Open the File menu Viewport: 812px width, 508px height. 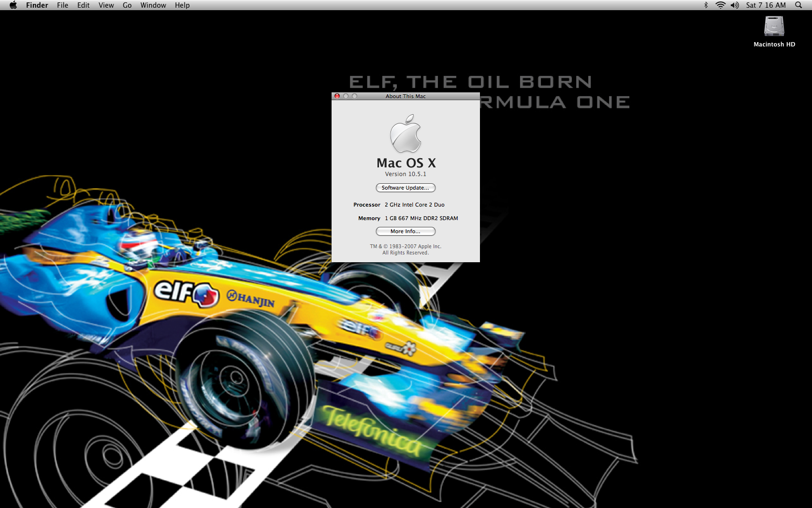[x=62, y=5]
